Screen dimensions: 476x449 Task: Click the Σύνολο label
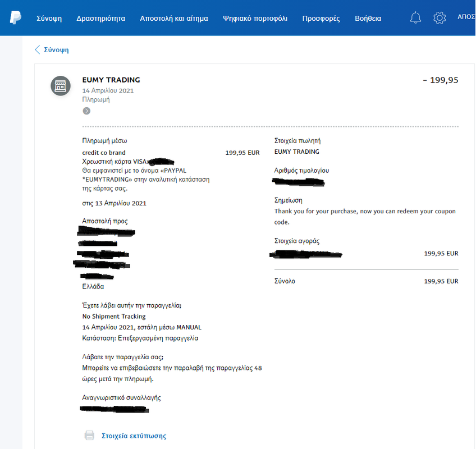pyautogui.click(x=285, y=281)
